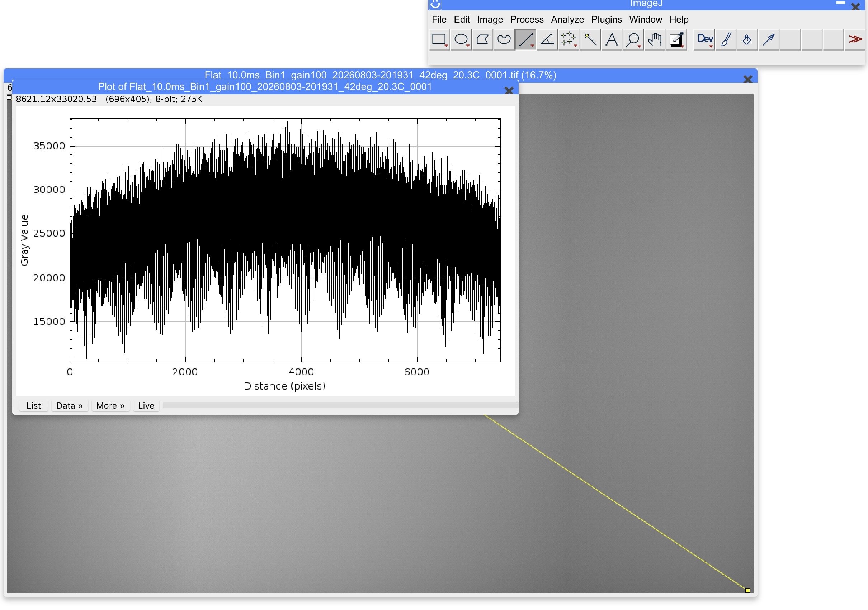Click the 4000 x-axis tick label
Viewport: 868px width, 610px height.
tap(301, 372)
